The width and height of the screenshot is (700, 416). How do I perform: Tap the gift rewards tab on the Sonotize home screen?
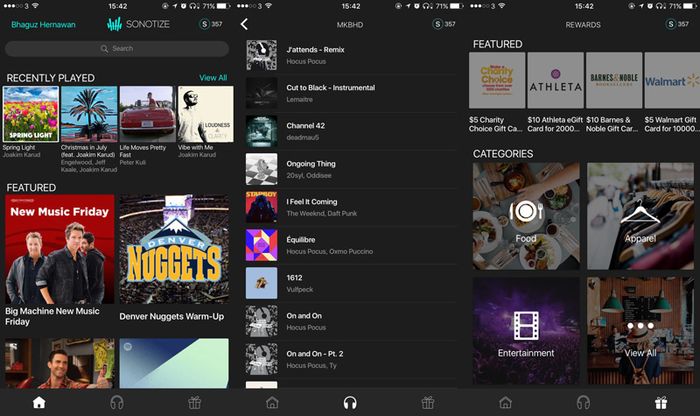tap(195, 403)
